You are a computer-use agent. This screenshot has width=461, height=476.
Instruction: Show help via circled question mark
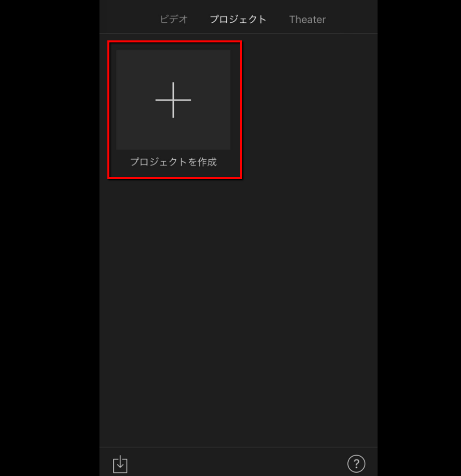coord(356,464)
